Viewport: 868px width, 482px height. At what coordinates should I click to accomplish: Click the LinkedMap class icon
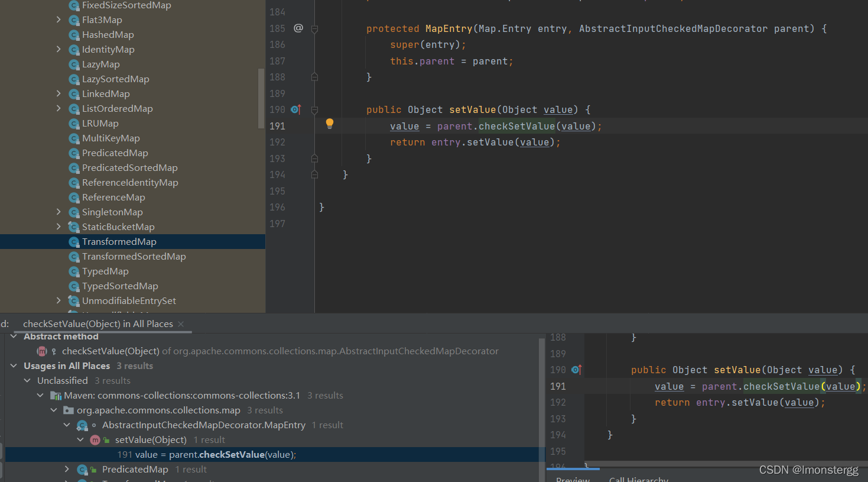click(x=74, y=94)
